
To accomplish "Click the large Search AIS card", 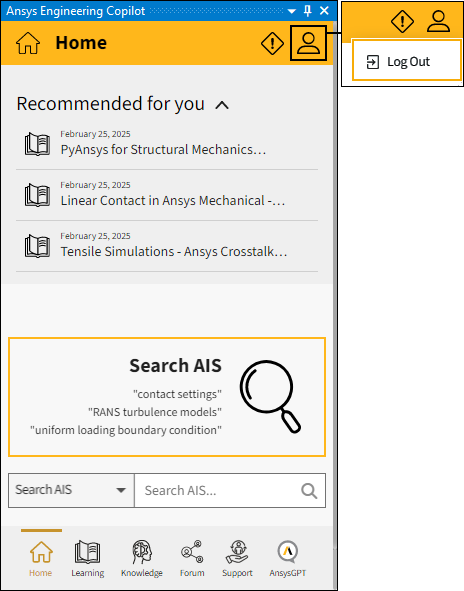I will pyautogui.click(x=167, y=397).
